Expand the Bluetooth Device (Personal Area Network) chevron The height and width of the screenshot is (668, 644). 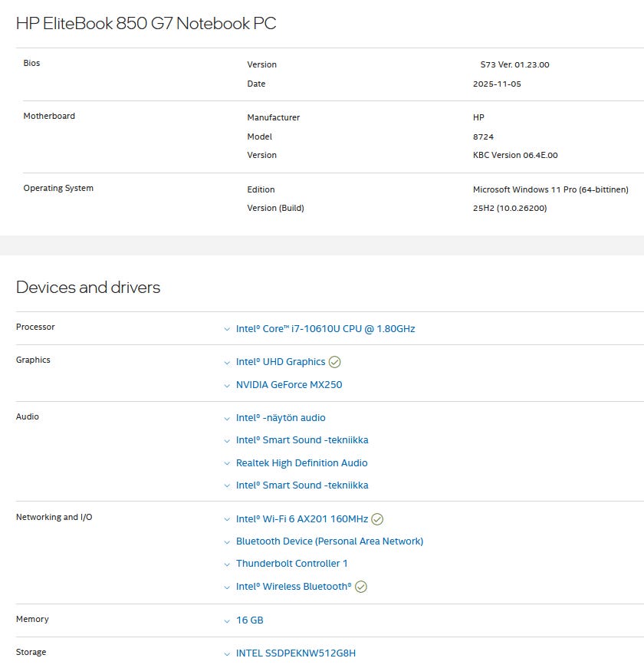(x=227, y=541)
